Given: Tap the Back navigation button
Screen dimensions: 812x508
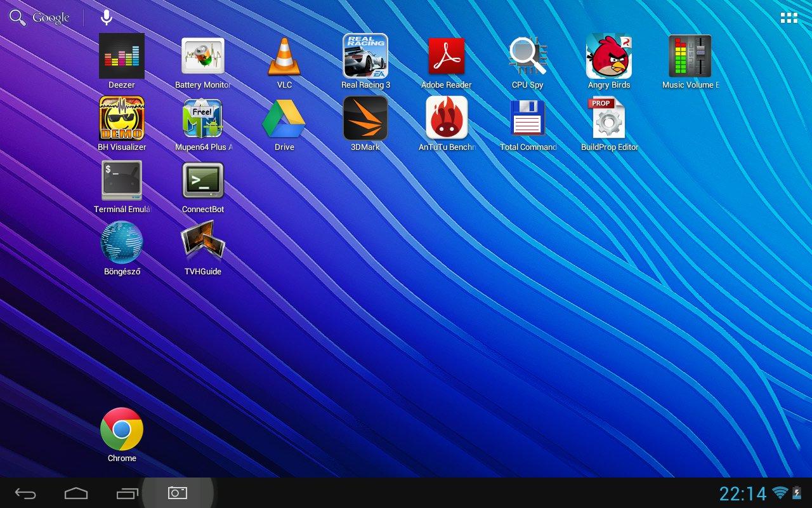Looking at the screenshot, I should click(x=25, y=493).
